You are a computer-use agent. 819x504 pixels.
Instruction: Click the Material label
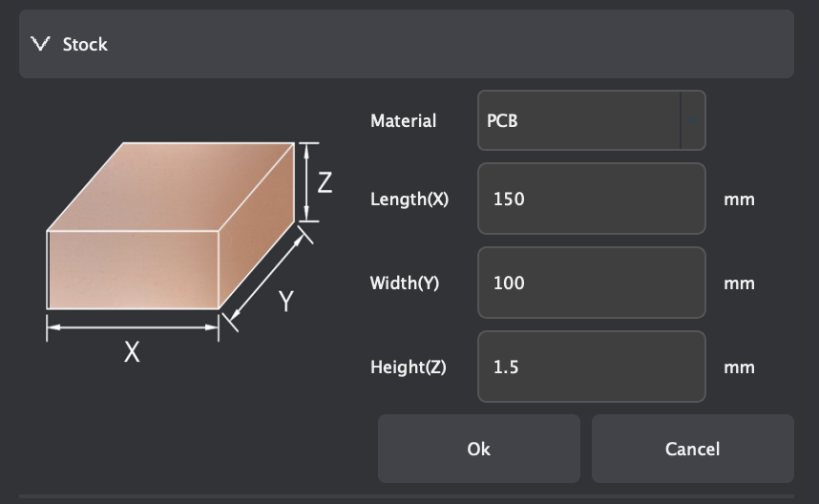403,121
